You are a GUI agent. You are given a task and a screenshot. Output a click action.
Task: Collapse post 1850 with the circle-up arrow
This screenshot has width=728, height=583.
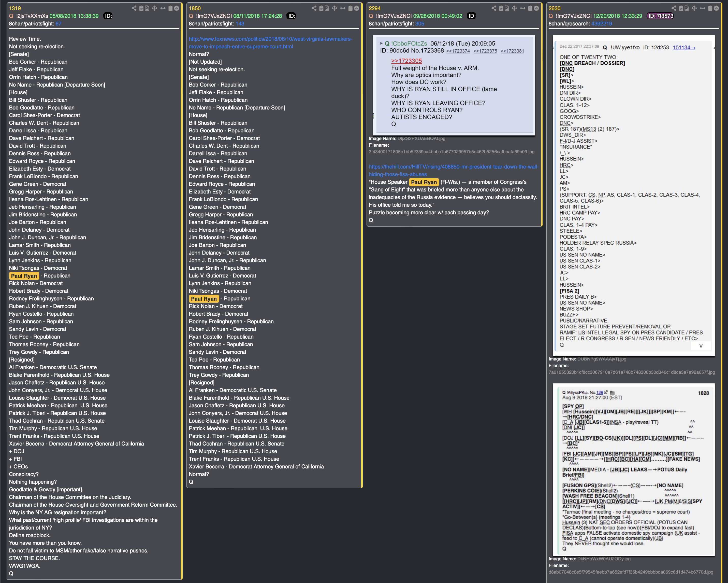click(x=357, y=8)
